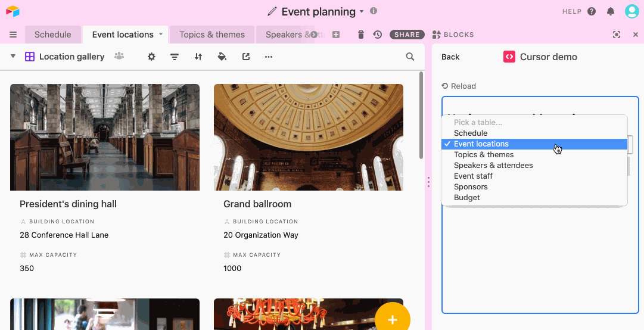644x330 pixels.
Task: Open the chandelier photo card thumbnail
Action: tap(309, 314)
